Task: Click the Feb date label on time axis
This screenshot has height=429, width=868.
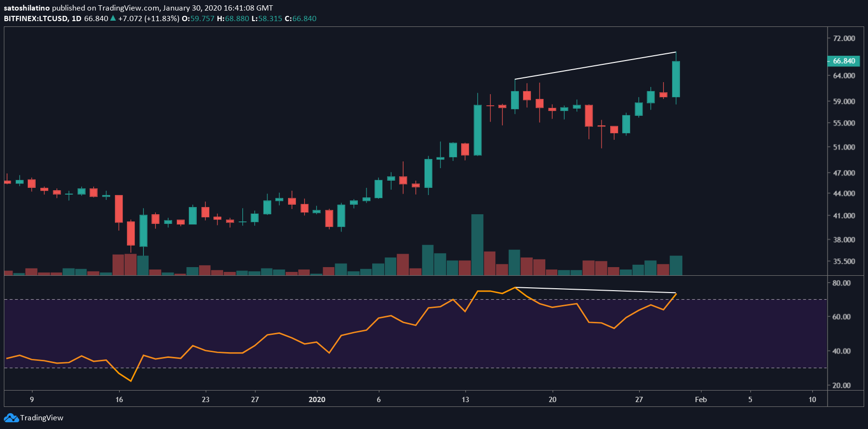Action: [x=701, y=400]
